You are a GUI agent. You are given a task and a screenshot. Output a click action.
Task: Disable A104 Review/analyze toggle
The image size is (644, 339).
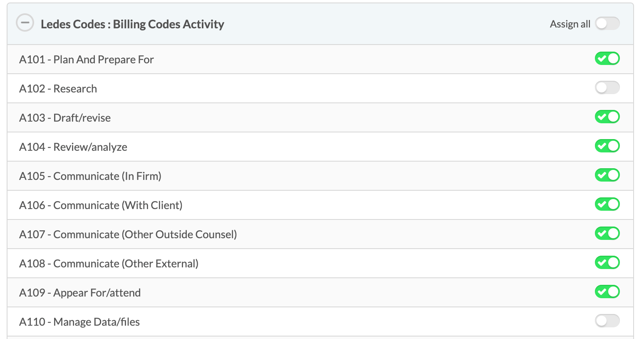pyautogui.click(x=607, y=146)
